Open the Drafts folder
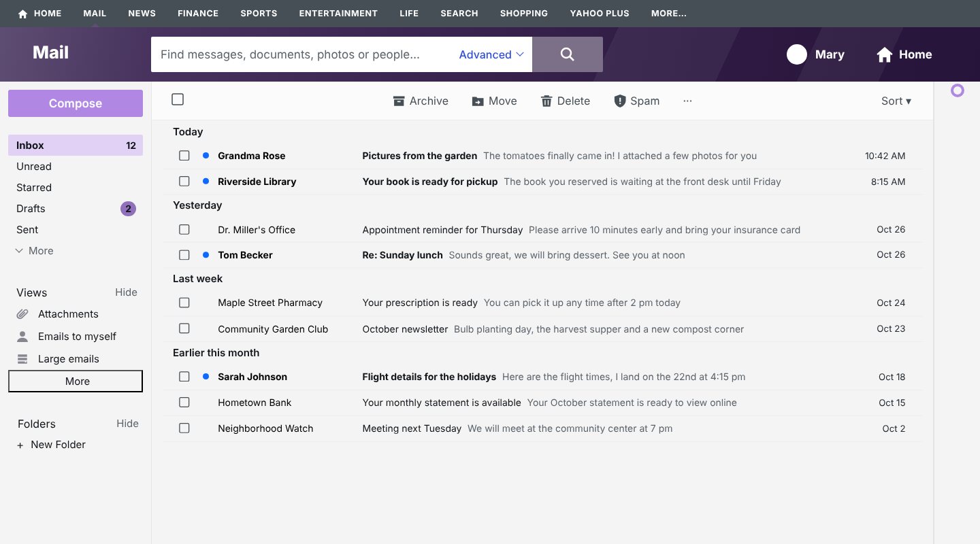The width and height of the screenshot is (980, 544). click(76, 209)
